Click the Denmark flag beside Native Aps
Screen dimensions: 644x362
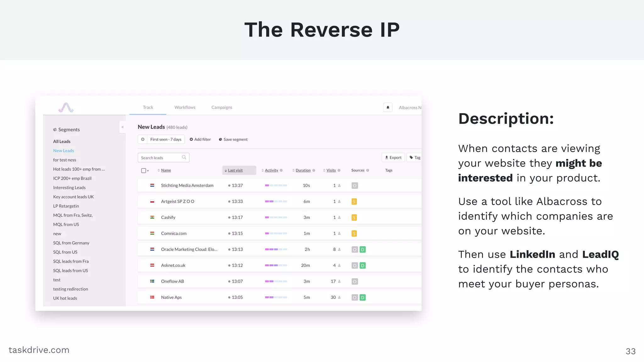(152, 297)
